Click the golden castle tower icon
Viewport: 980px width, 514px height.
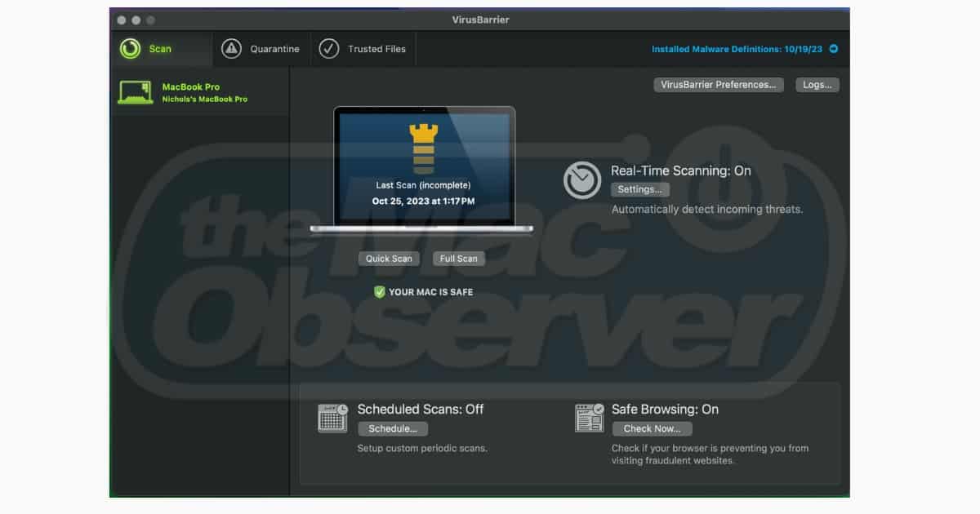click(x=423, y=148)
